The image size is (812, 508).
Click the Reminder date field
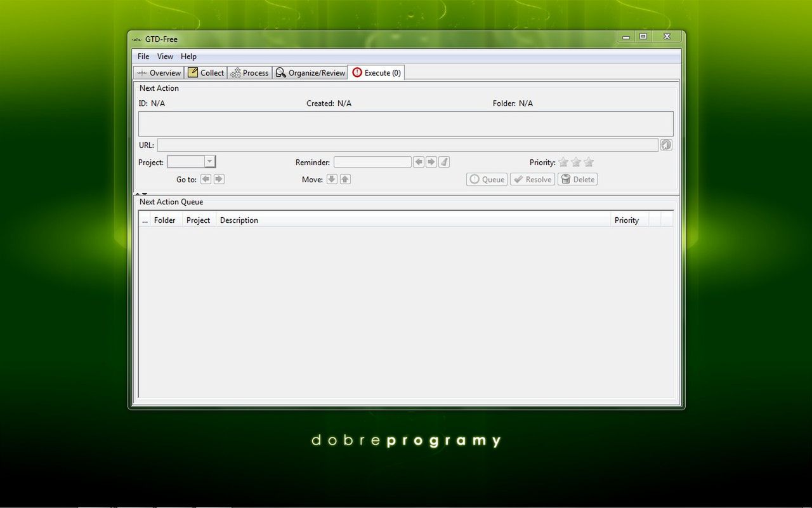click(372, 162)
